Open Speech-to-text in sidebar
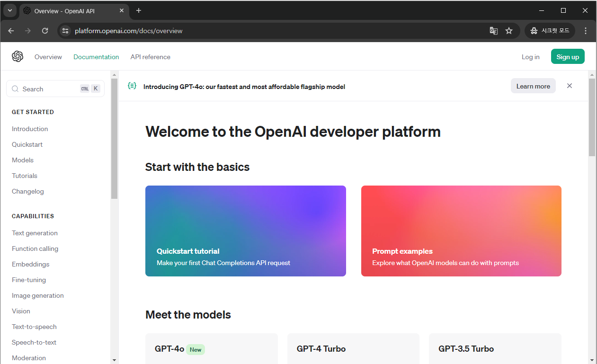The height and width of the screenshot is (364, 597). (x=34, y=342)
